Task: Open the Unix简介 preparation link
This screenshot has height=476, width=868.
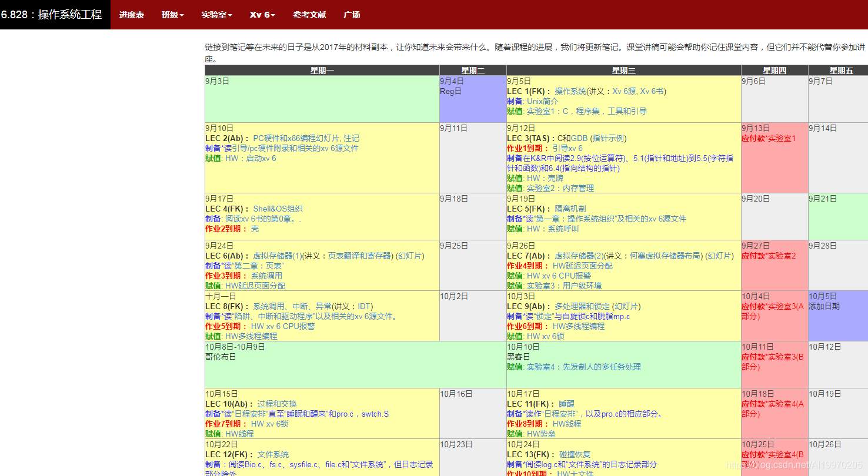Action: (x=543, y=101)
